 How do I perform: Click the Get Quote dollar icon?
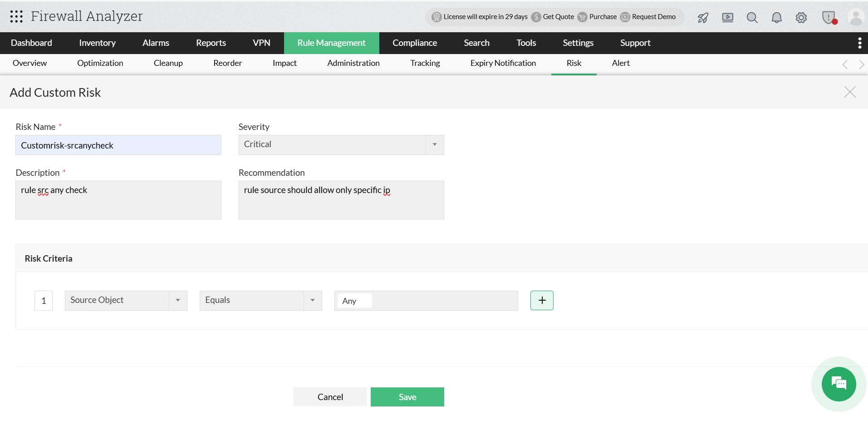click(x=536, y=17)
